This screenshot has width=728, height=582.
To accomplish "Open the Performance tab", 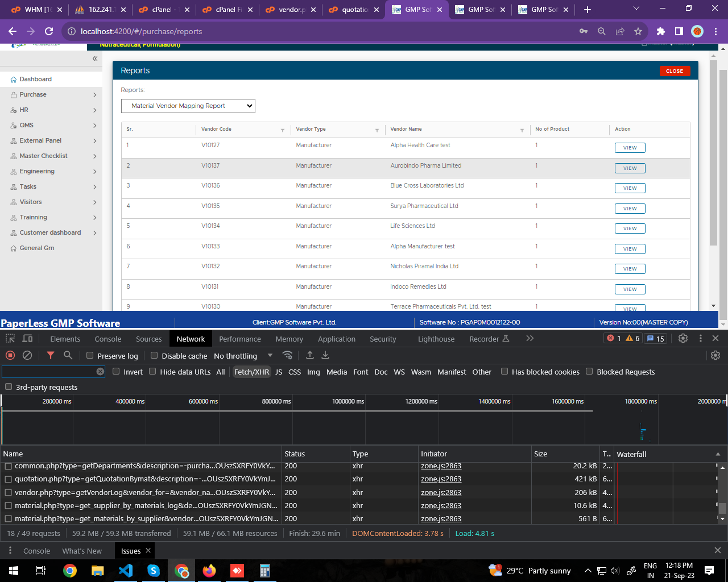I will click(x=239, y=339).
